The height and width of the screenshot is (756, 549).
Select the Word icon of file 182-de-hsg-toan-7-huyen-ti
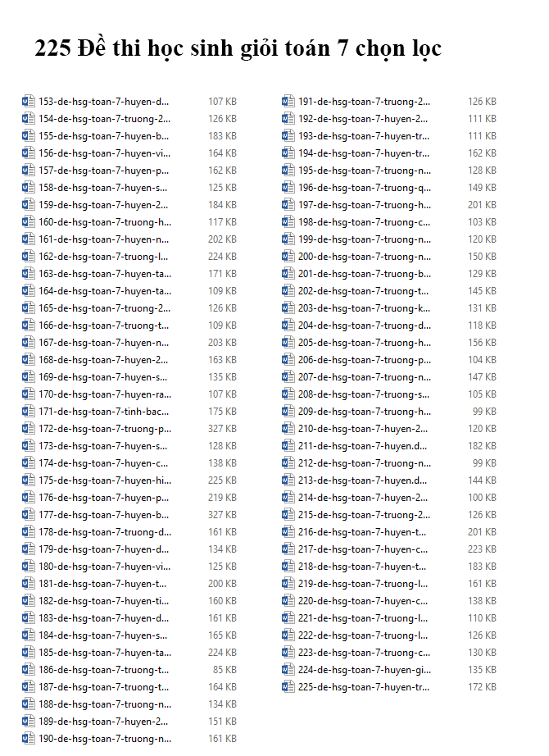(x=29, y=601)
